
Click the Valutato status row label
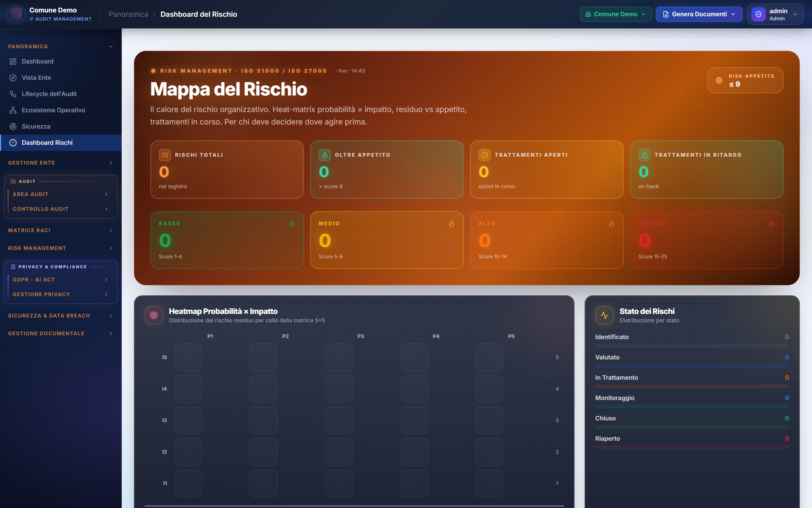pos(607,357)
